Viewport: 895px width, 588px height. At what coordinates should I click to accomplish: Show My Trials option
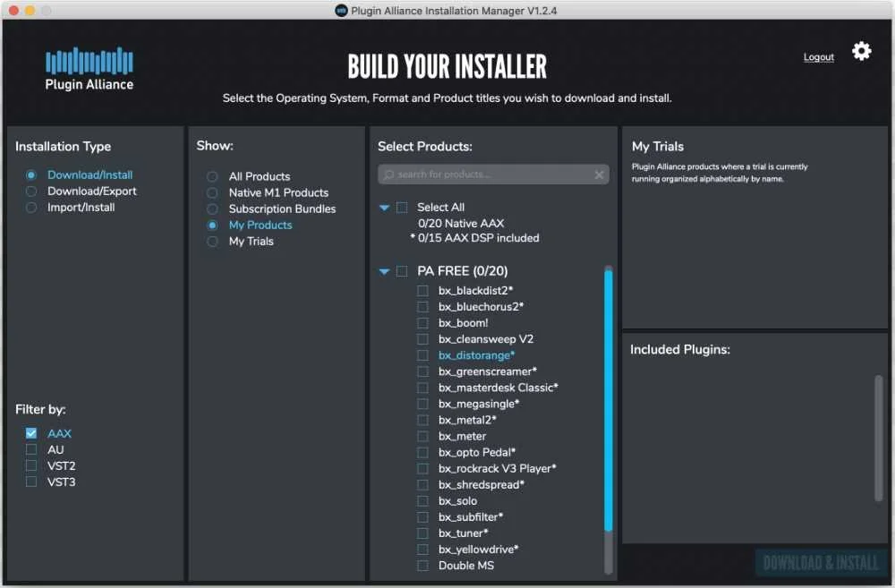[x=212, y=242]
